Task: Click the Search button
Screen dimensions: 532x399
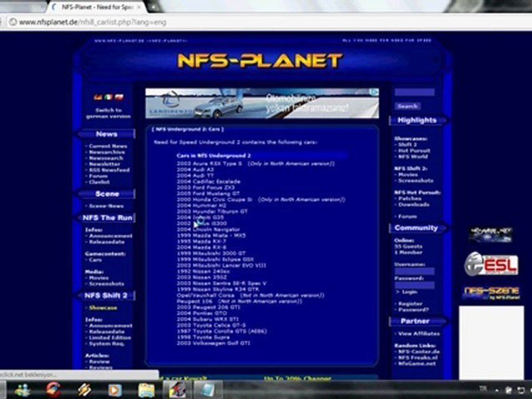Action: 407,106
